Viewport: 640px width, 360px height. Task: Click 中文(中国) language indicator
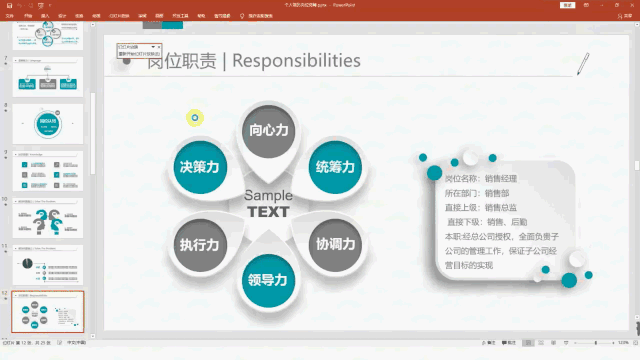tap(76, 343)
